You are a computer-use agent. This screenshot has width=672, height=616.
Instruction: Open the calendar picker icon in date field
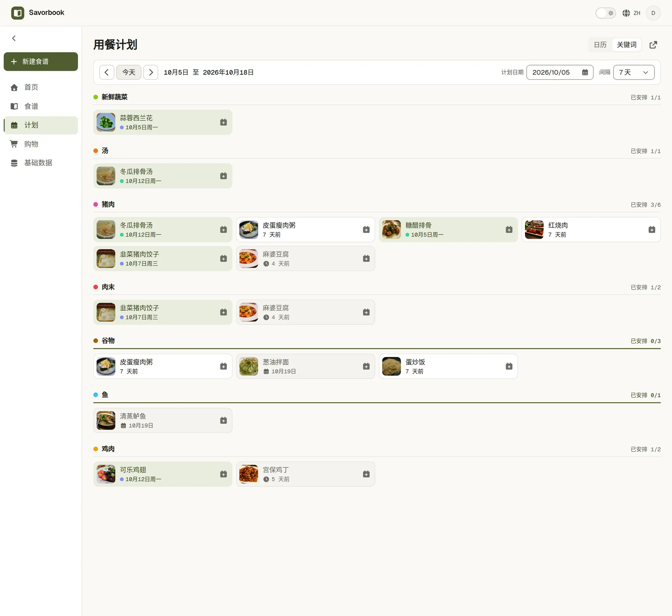pos(585,72)
